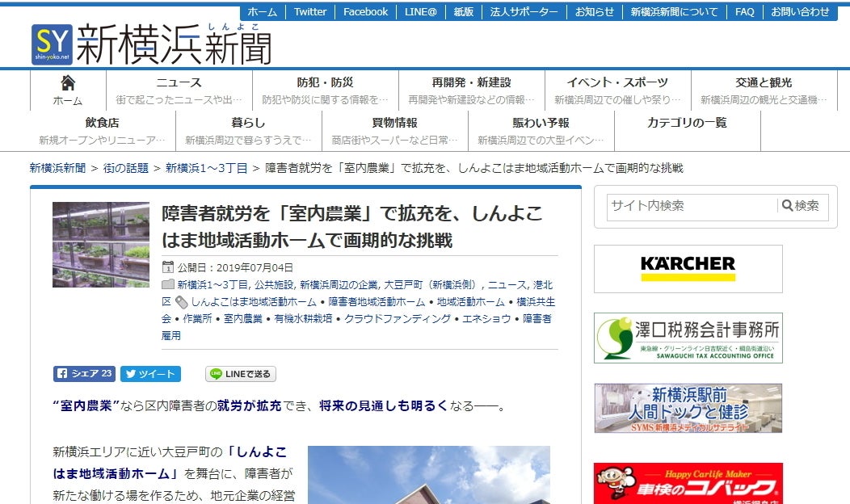Open the KÄRCHER banner advertisement

coord(688,268)
